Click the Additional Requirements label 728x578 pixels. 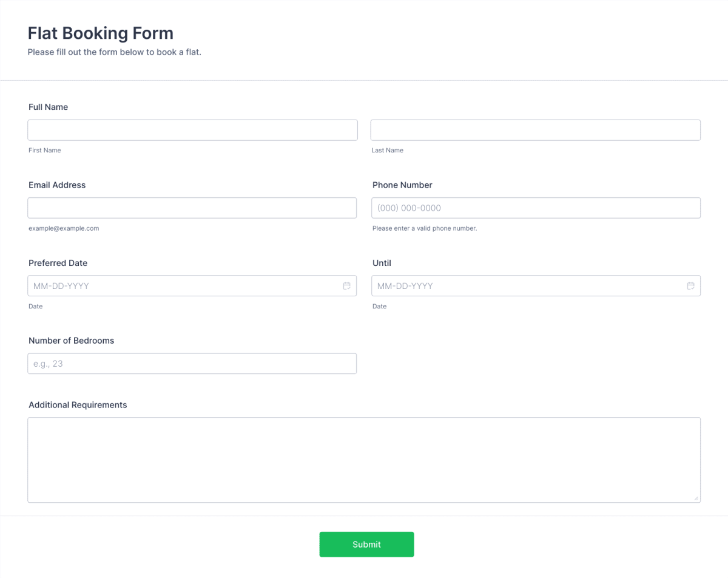pyautogui.click(x=78, y=405)
